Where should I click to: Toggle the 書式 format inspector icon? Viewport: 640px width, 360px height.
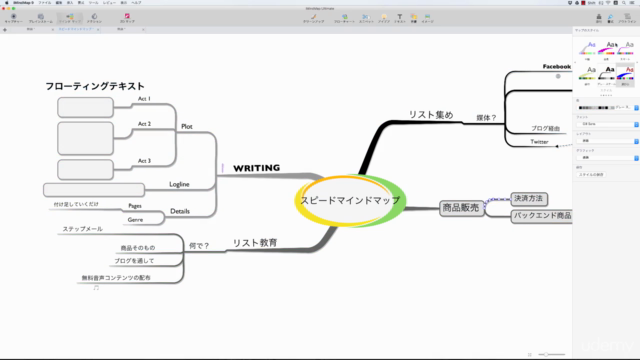coord(610,18)
